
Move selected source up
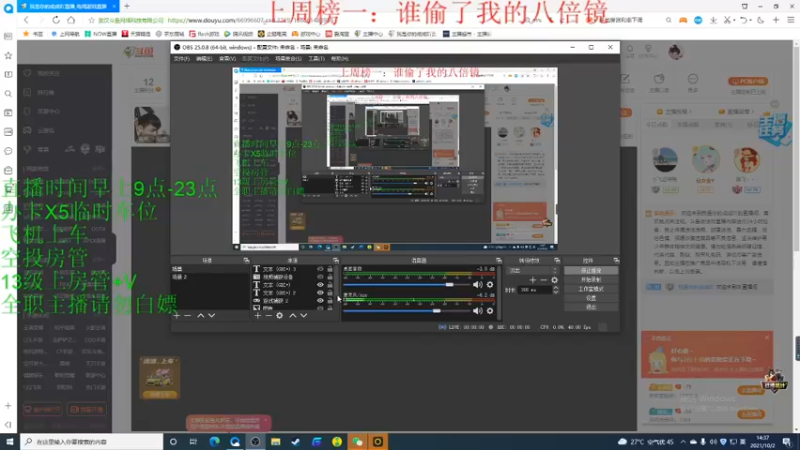293,316
